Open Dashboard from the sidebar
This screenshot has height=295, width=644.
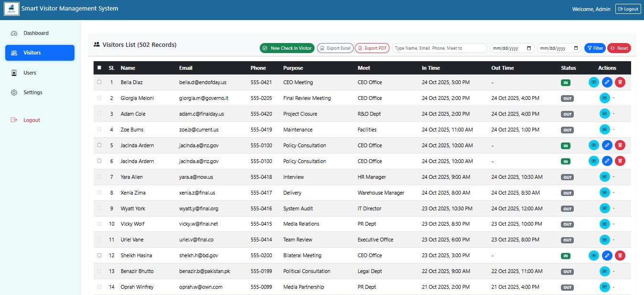(36, 33)
